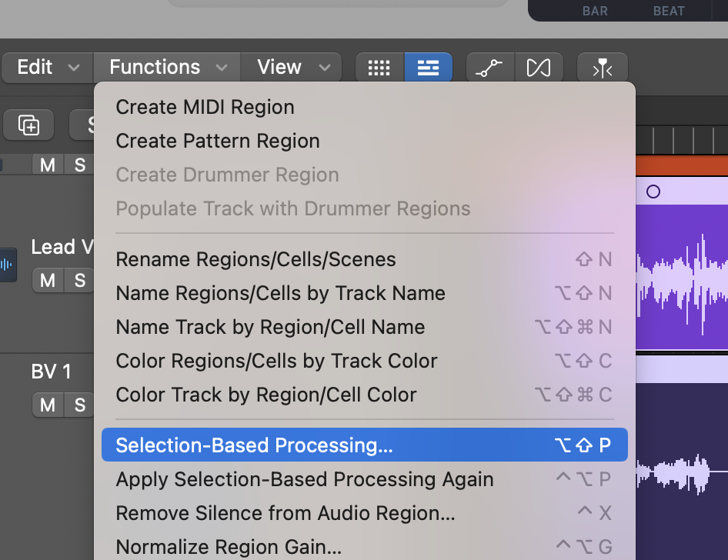Image resolution: width=728 pixels, height=560 pixels.
Task: Choose Remove Silence from Audio Region
Action: click(285, 513)
